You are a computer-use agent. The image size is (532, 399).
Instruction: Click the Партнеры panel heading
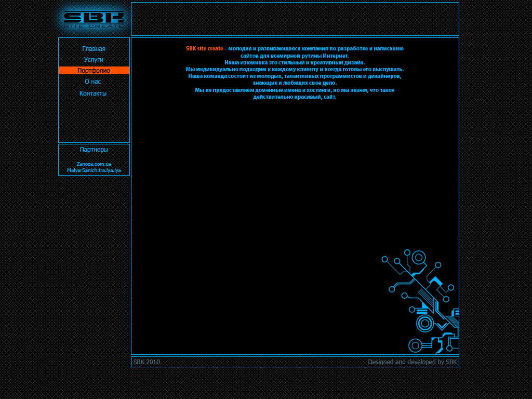[94, 150]
